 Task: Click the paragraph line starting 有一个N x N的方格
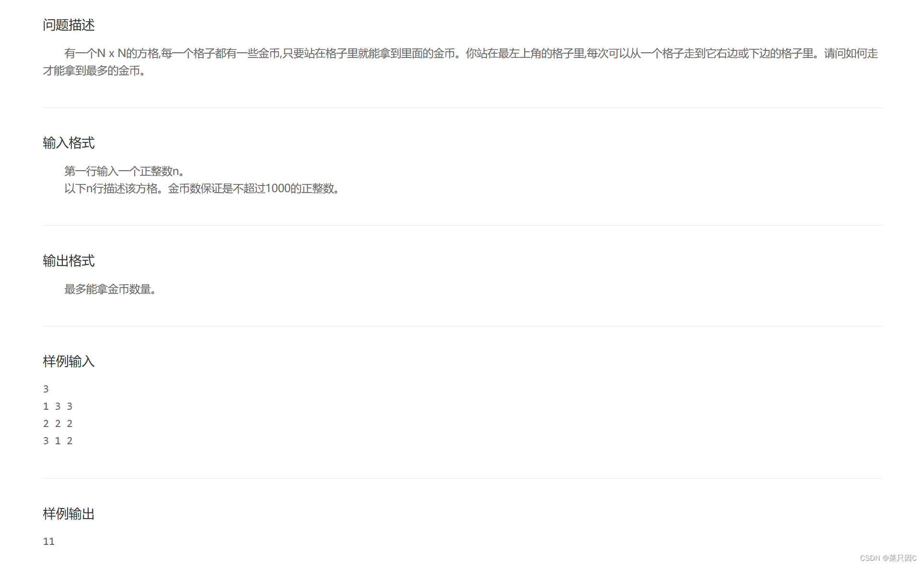[471, 53]
